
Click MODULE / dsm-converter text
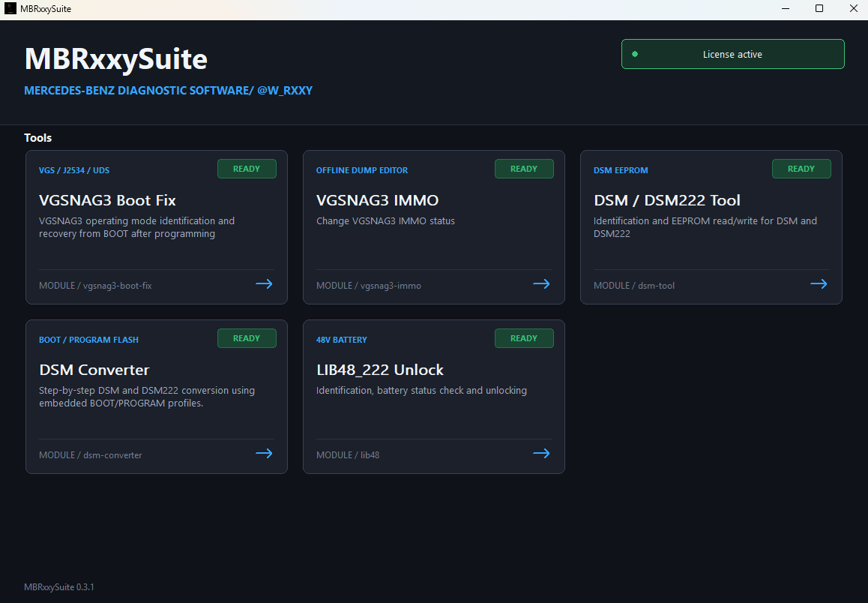90,455
